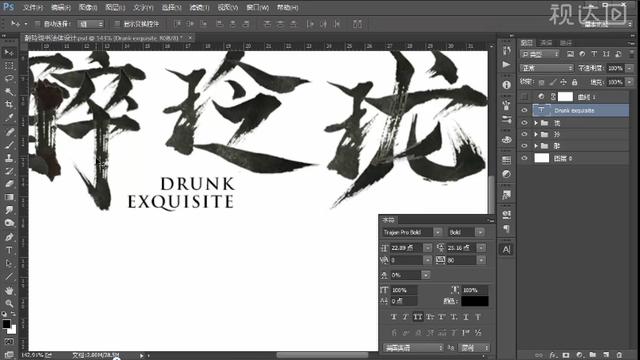The height and width of the screenshot is (360, 640).
Task: Enable Auto-Select checkbox in options bar
Action: (38, 24)
